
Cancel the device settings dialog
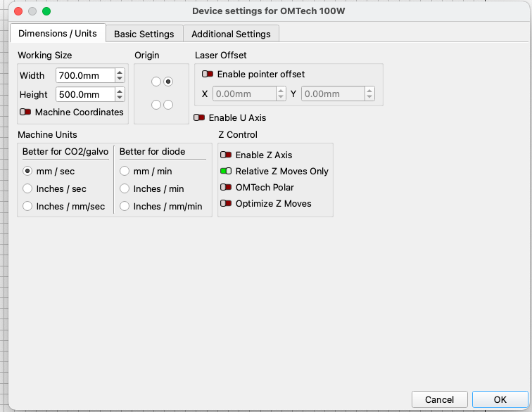coord(439,399)
